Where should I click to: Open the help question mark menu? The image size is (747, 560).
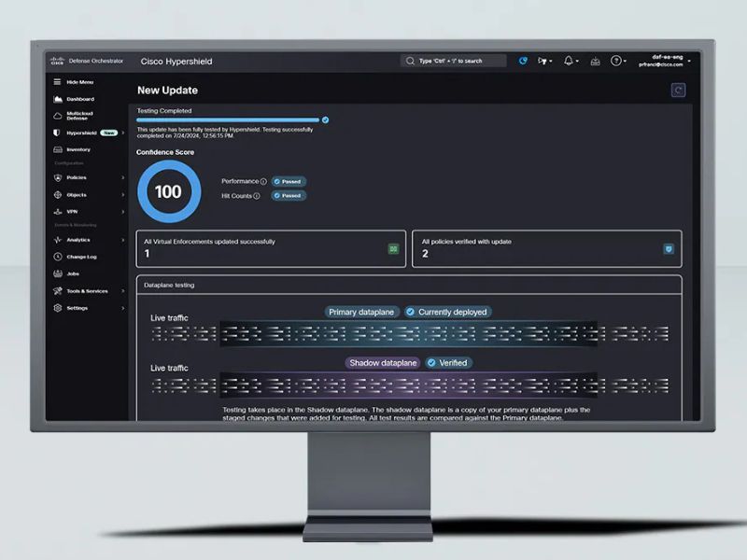[618, 61]
